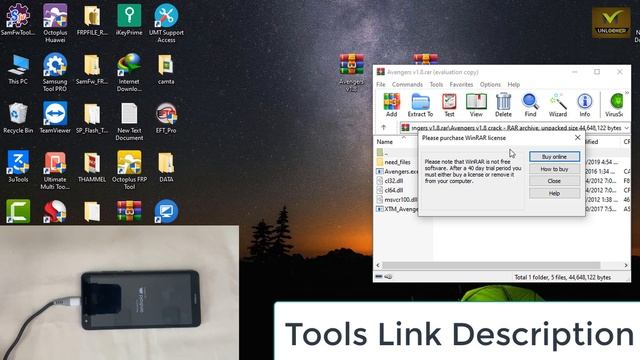Select the Samsung Tool PRO shortcut
Viewport: 640px width, 360px height.
(x=55, y=72)
